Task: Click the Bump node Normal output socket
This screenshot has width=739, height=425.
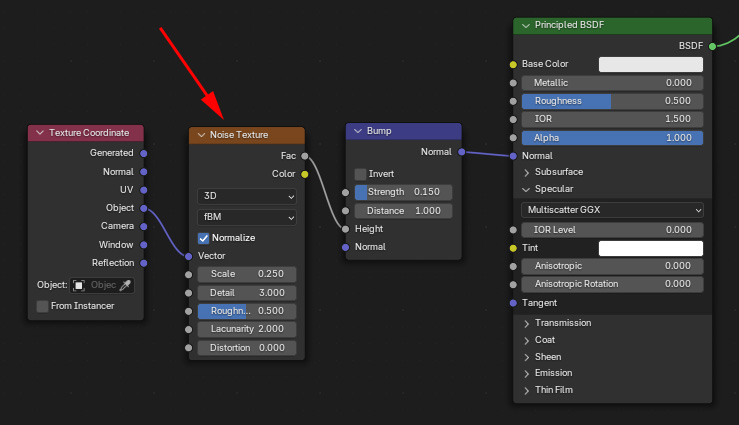Action: (x=462, y=152)
